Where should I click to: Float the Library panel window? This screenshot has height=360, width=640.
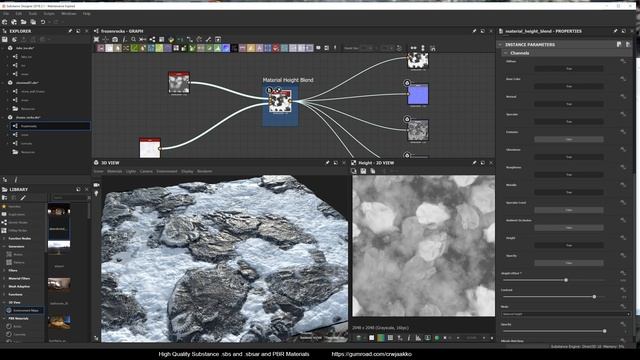coord(78,189)
